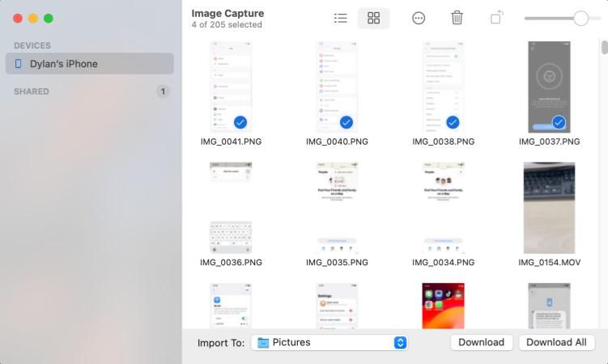Viewport: 608px width, 364px height.
Task: Click the Image Capture window title
Action: (x=227, y=14)
